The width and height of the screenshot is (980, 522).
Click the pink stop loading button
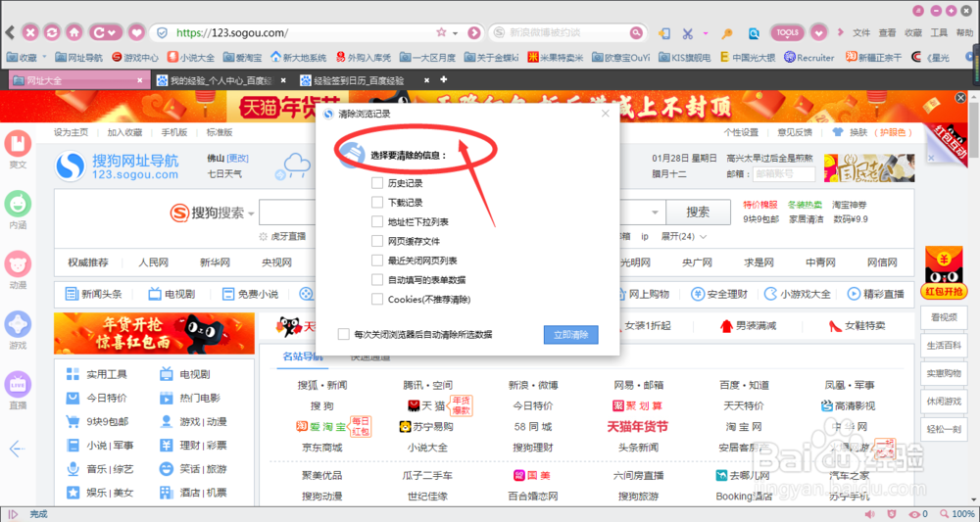click(x=30, y=32)
